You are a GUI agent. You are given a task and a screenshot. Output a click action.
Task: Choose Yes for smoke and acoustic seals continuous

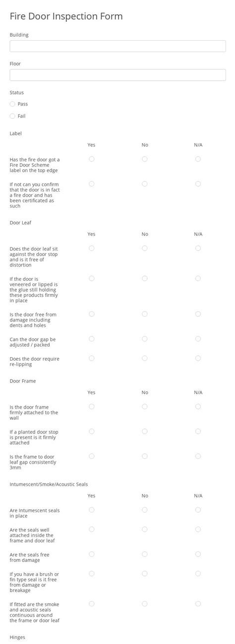click(91, 604)
